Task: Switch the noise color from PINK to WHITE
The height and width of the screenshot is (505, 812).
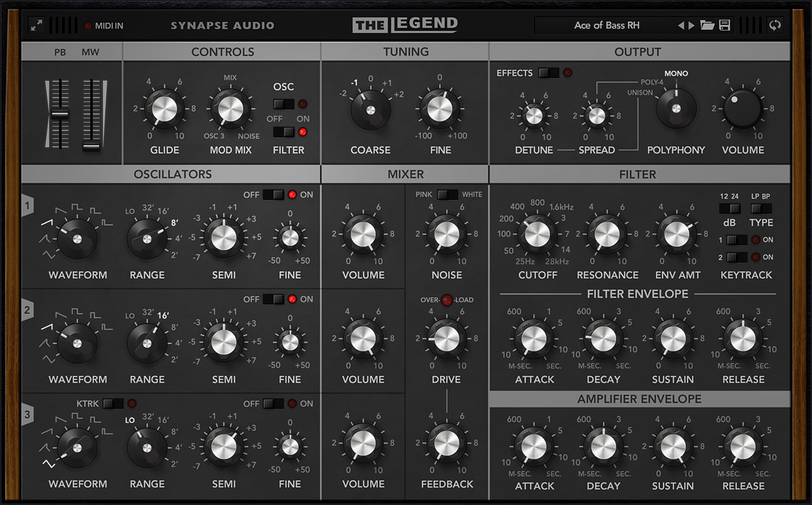Action: point(446,194)
